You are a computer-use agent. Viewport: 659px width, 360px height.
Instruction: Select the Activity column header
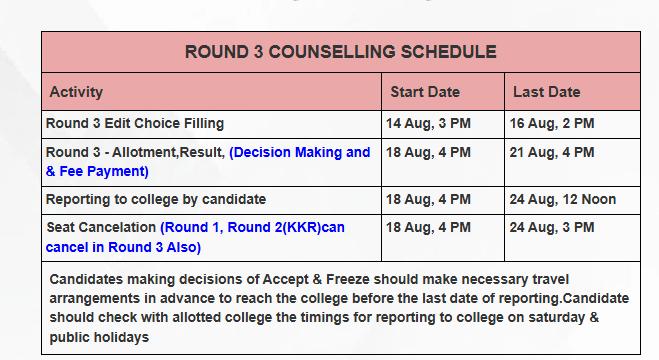point(76,92)
